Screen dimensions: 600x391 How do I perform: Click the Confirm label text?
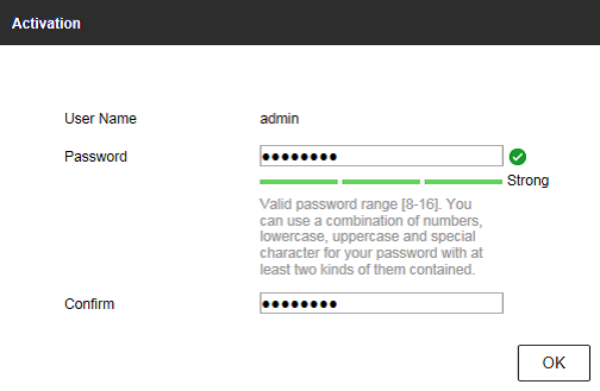(89, 304)
